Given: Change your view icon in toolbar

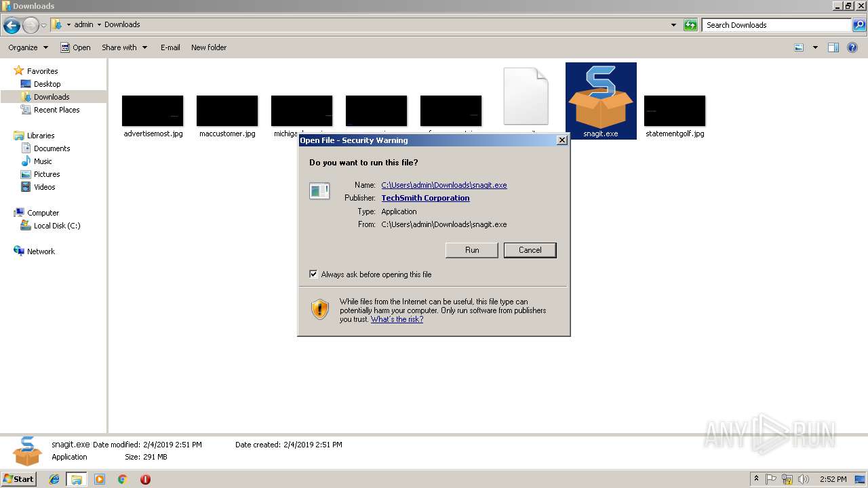Looking at the screenshot, I should pyautogui.click(x=799, y=47).
